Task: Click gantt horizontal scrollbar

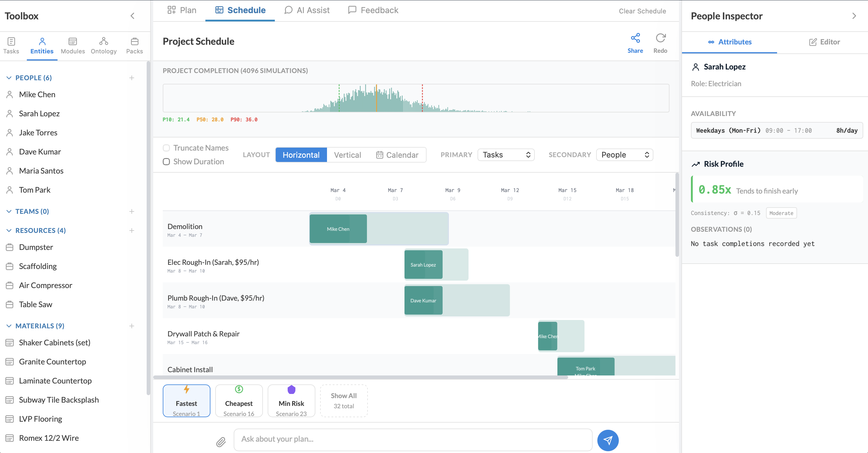Action: coord(361,377)
